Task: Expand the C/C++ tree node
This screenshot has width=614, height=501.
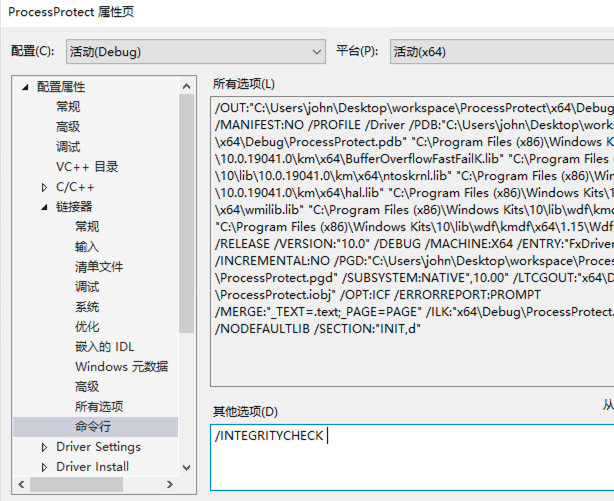Action: pyautogui.click(x=44, y=187)
